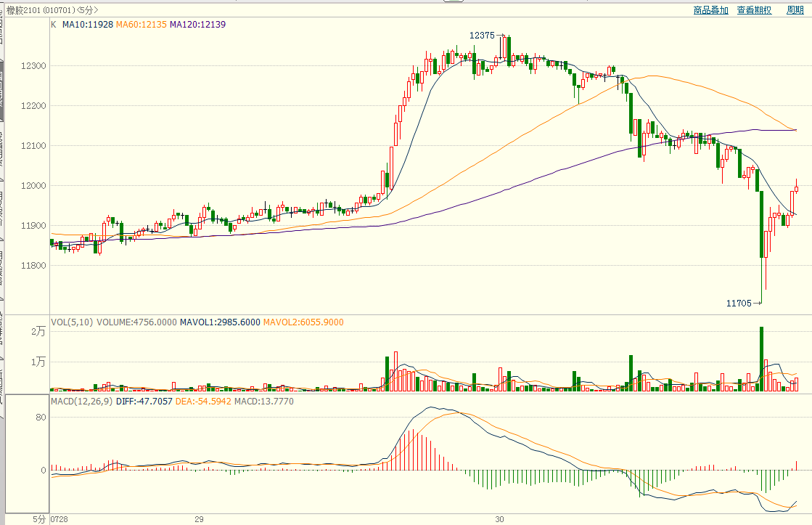The width and height of the screenshot is (812, 525).
Task: Click the 12200 price axis label
Action: 33,106
